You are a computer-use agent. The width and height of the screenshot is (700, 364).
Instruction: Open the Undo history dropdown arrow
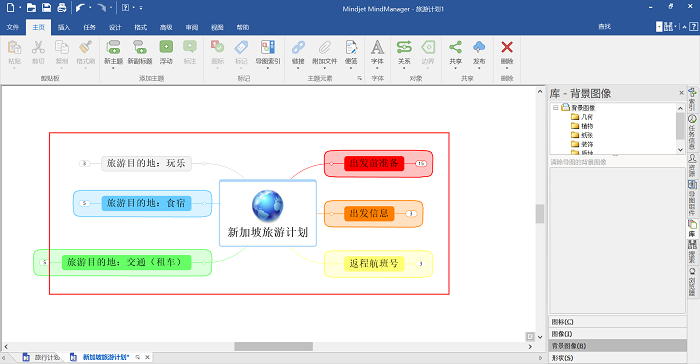tap(90, 8)
